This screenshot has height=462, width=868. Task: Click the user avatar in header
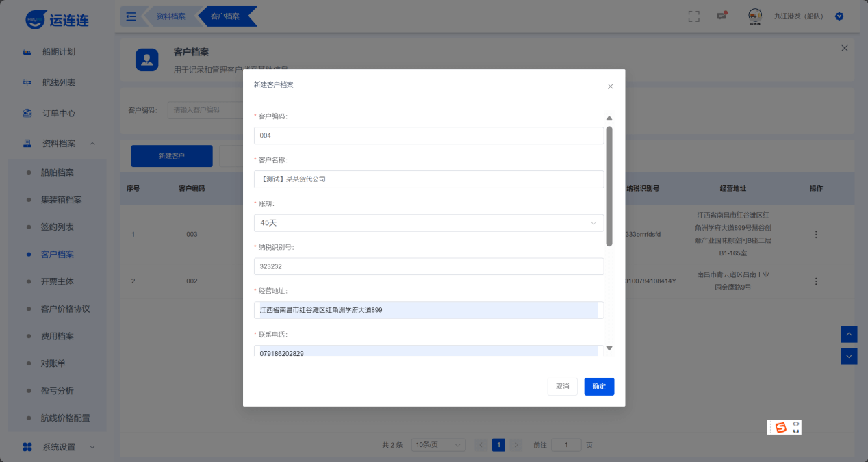point(755,16)
